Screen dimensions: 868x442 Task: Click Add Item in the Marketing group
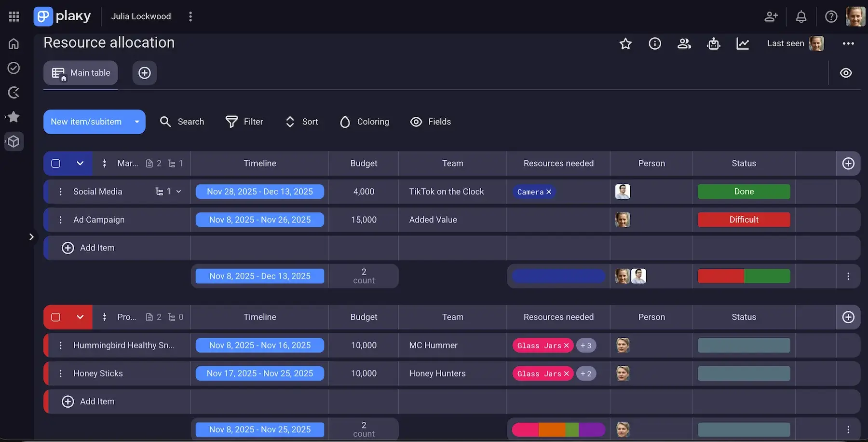pos(88,248)
